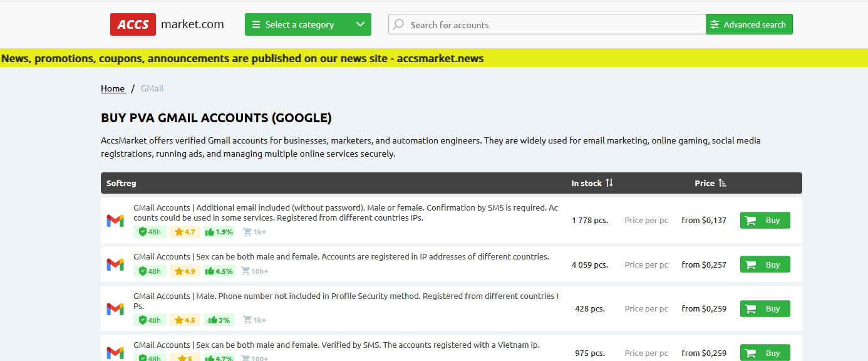Open the Select a category dropdown

[308, 24]
